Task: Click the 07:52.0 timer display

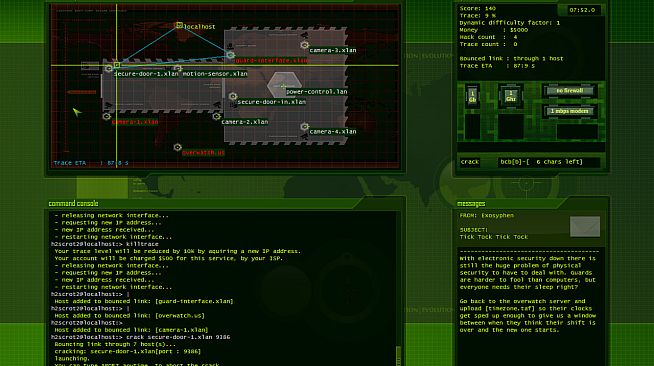Action: click(x=582, y=10)
